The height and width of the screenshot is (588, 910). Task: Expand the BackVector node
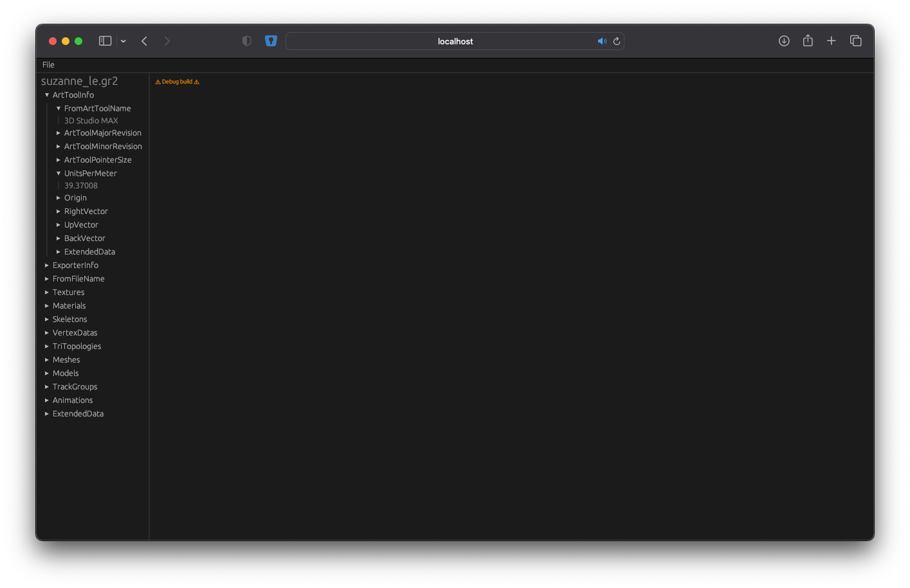point(59,238)
